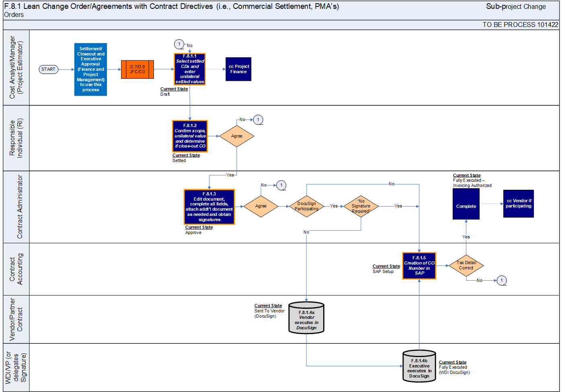Click the TO BE PROCESS 101422 header text
The image size is (562, 392).
click(520, 25)
